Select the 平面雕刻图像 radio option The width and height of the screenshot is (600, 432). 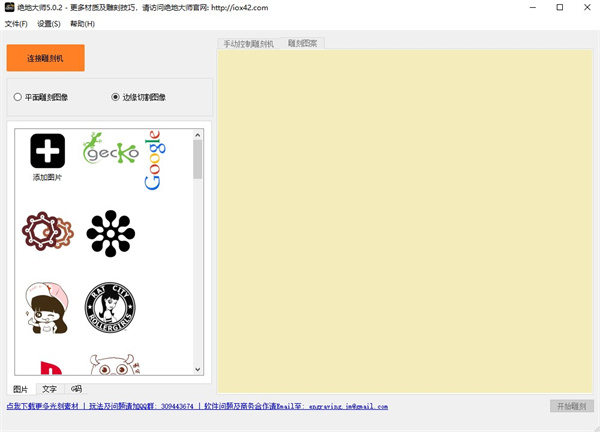(x=41, y=97)
